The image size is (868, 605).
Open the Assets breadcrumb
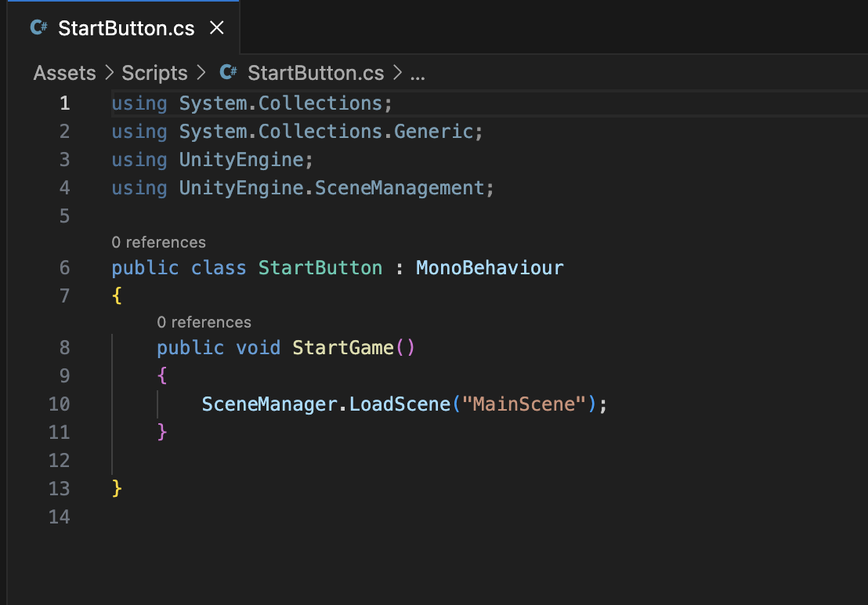tap(64, 73)
